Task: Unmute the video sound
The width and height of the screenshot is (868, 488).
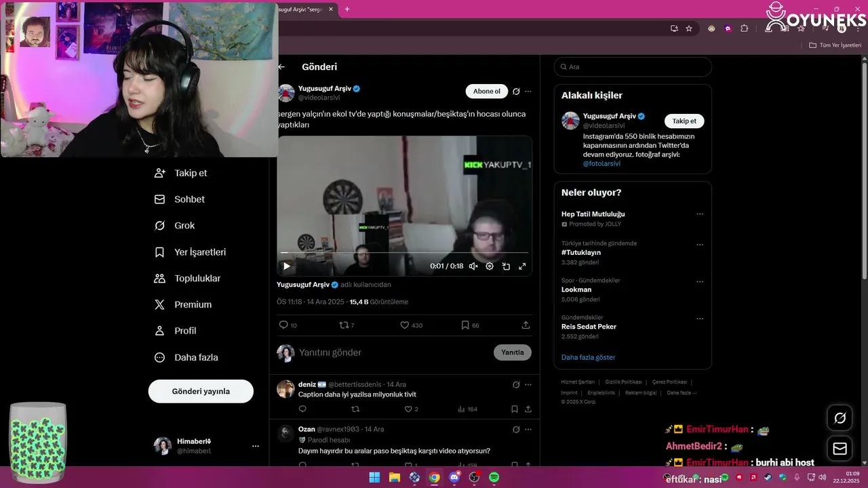Action: point(473,266)
